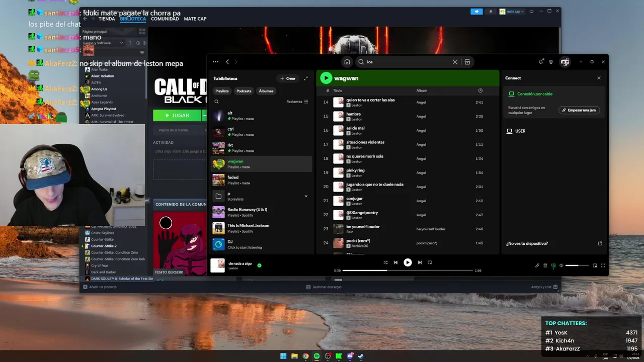Open Windows Start button
Image resolution: width=644 pixels, height=362 pixels.
point(283,356)
